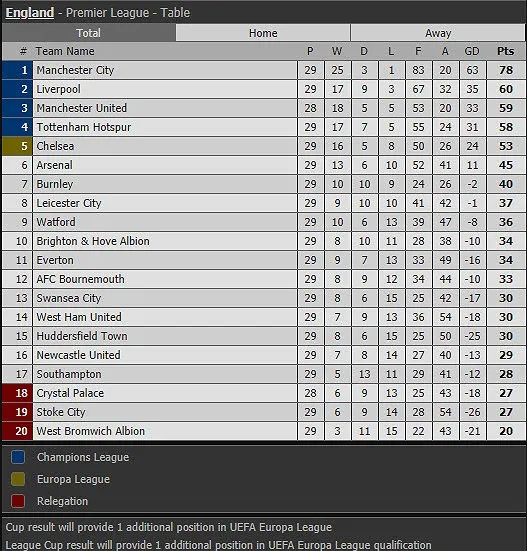Select Tottenham Hotspur in the table
This screenshot has height=551, width=527.
(84, 127)
